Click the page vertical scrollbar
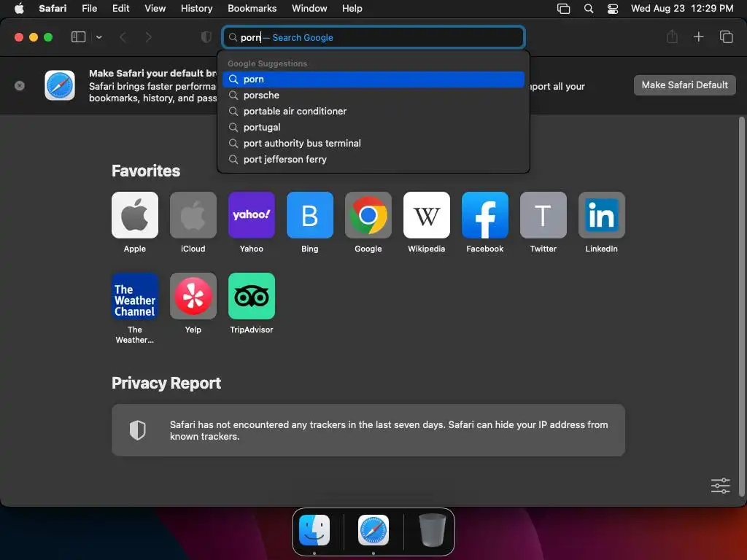 [x=741, y=307]
